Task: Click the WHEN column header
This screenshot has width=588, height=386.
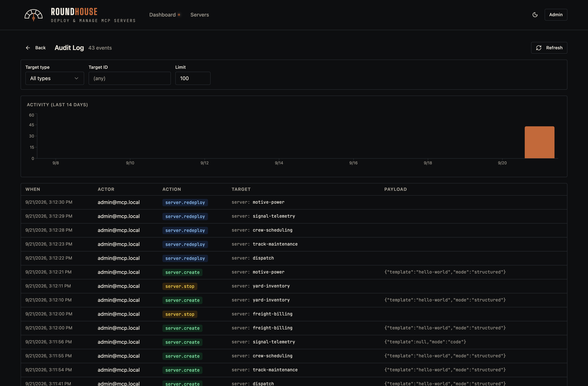Action: (x=33, y=189)
